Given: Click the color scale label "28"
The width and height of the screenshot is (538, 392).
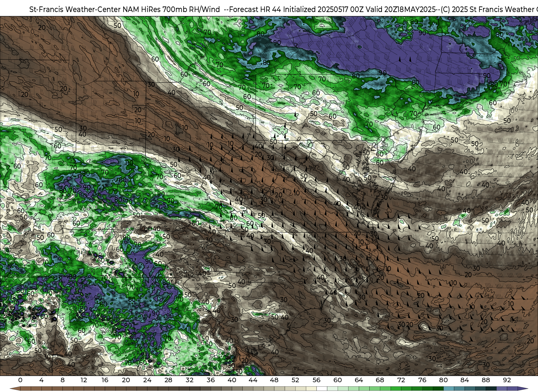Looking at the screenshot, I should coord(168,380).
